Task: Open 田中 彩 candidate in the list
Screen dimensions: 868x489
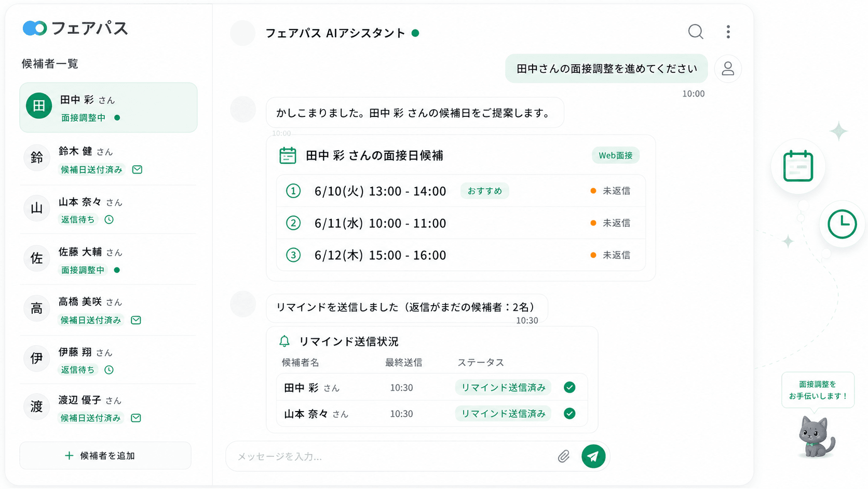Action: pyautogui.click(x=108, y=108)
